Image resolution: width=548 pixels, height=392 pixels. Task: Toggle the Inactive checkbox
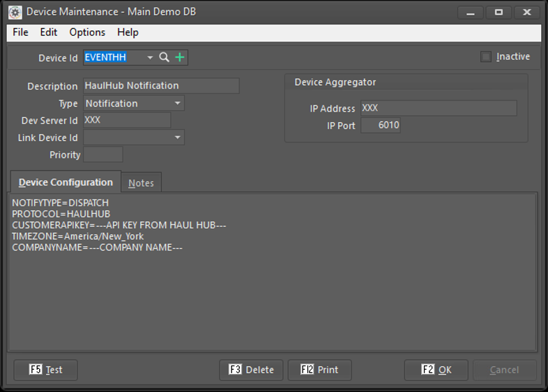[x=486, y=56]
